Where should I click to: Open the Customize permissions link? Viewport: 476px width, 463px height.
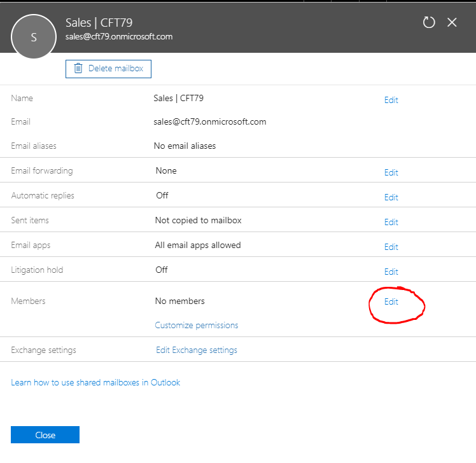click(196, 325)
